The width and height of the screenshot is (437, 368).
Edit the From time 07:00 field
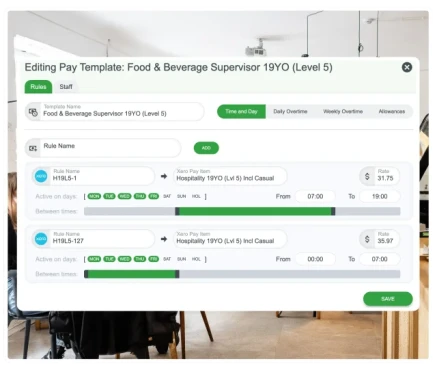point(315,196)
